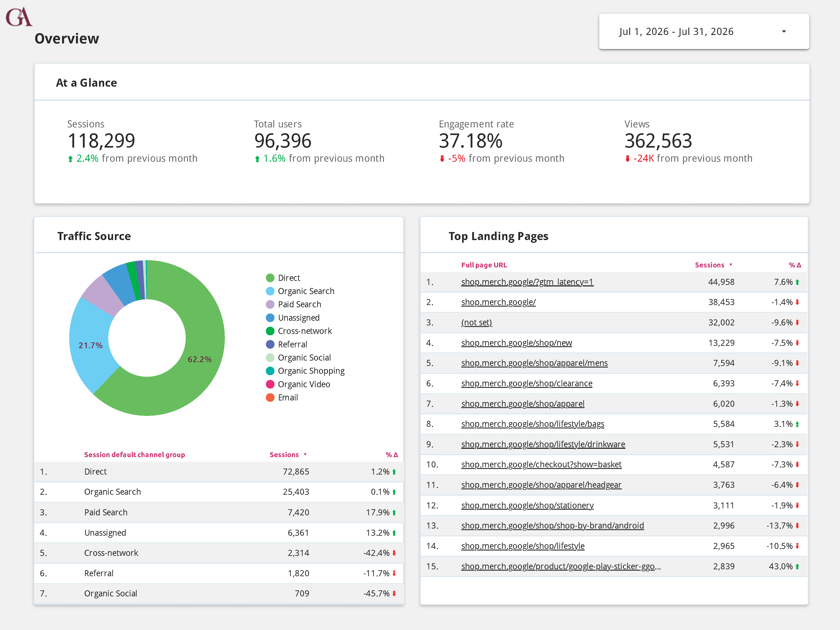Click the GA logo icon

[x=19, y=17]
